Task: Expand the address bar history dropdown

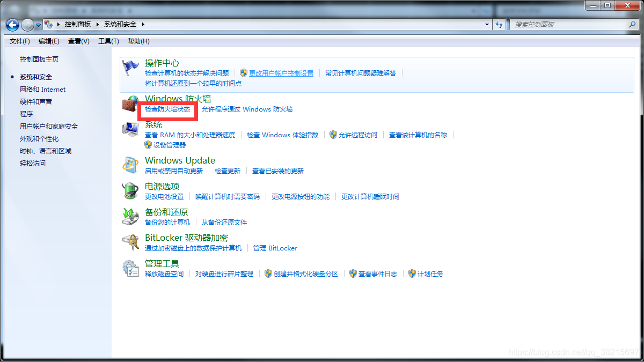Action: coord(487,24)
